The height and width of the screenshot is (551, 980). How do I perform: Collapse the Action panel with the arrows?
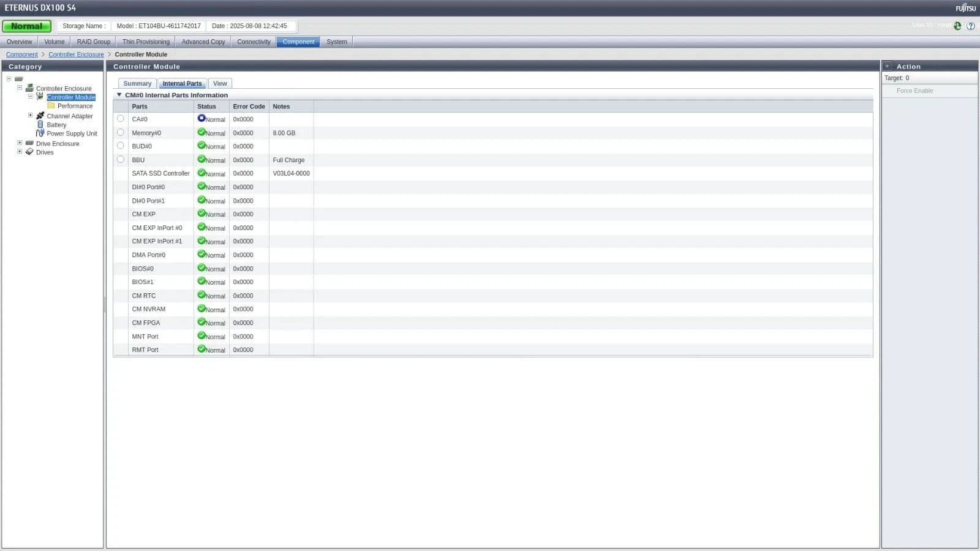point(887,66)
